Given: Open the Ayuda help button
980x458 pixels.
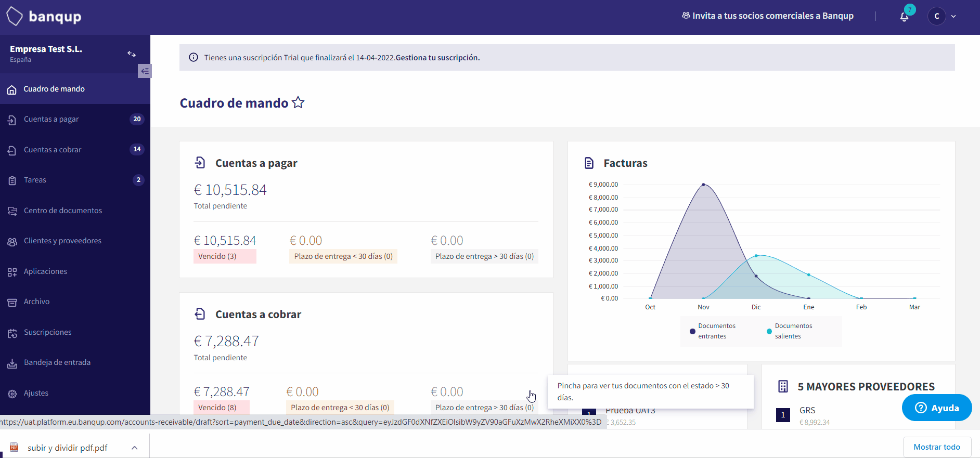Looking at the screenshot, I should [937, 408].
